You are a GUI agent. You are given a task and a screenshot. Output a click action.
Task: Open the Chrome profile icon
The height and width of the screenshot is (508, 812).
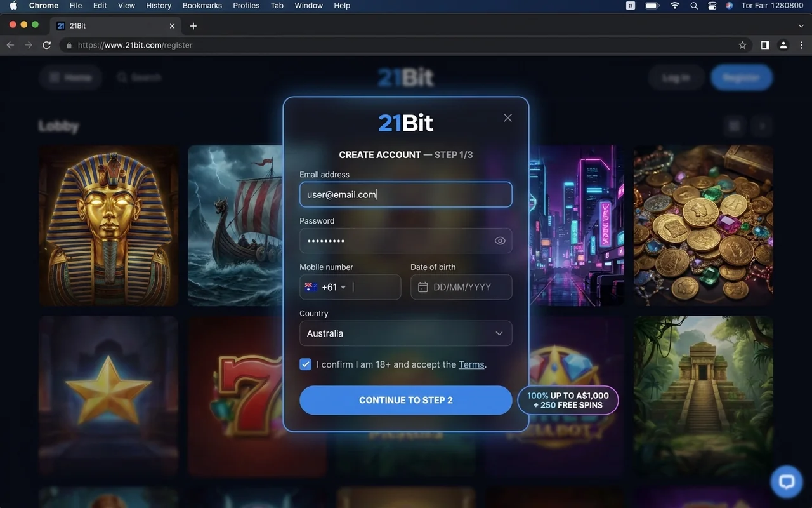(783, 45)
